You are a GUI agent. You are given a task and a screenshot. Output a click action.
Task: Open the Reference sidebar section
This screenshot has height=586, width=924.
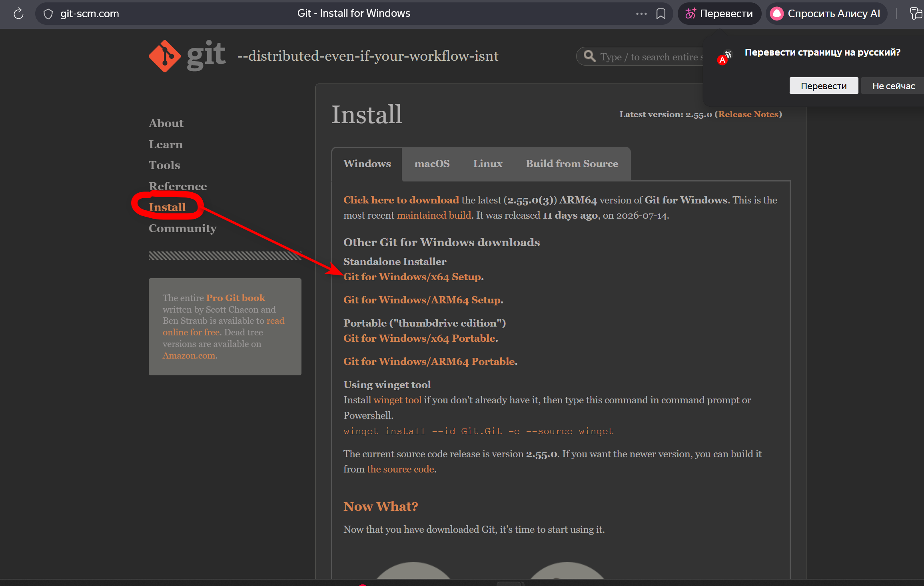click(x=178, y=186)
